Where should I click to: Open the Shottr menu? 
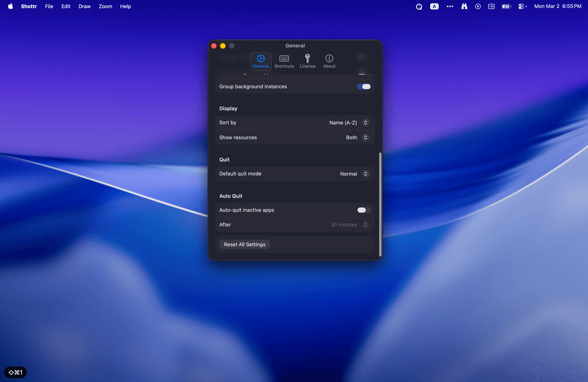pos(29,6)
